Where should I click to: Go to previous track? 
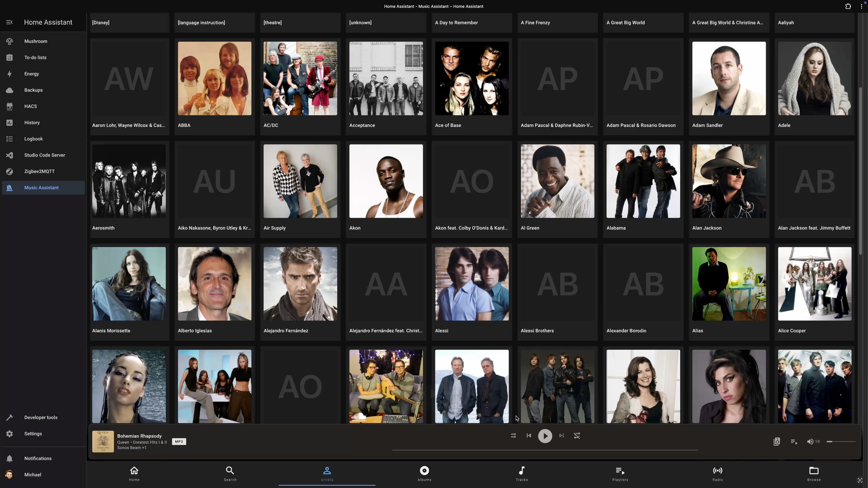pyautogui.click(x=529, y=436)
